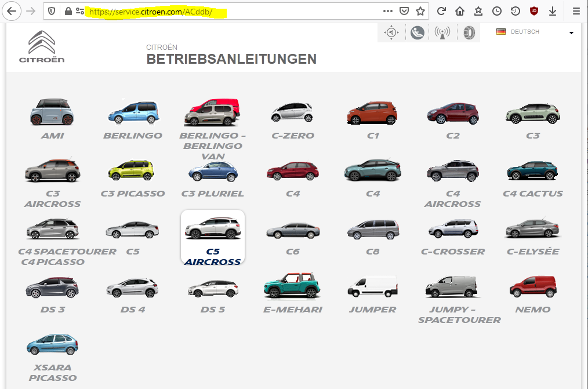Select the white JUMPER van
Screen dimensions: 588x389
click(x=372, y=294)
